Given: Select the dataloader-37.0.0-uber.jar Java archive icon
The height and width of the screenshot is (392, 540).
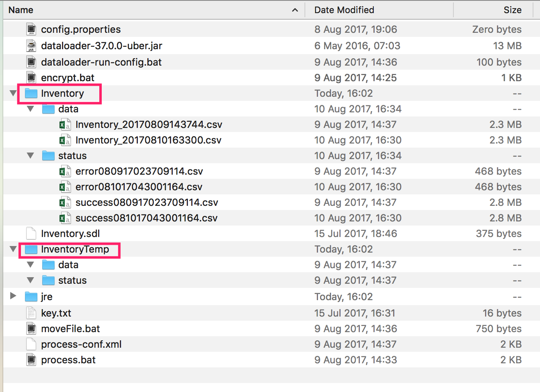Looking at the screenshot, I should point(31,46).
